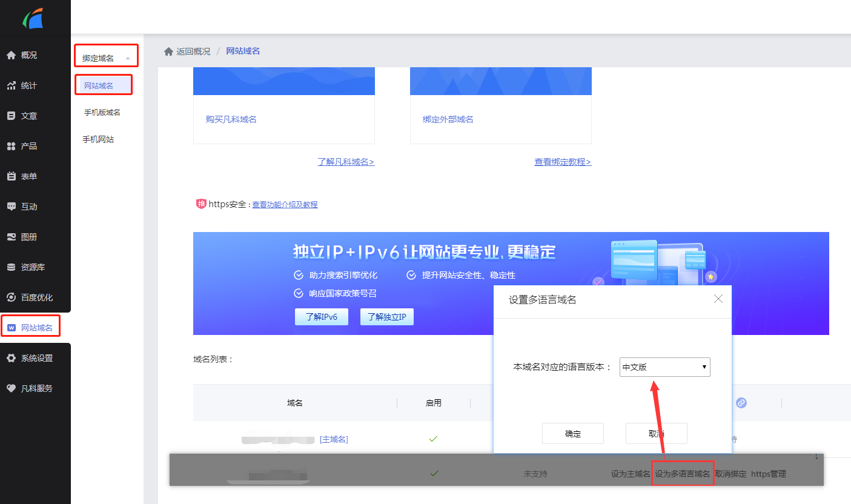Click the 确定 button in dialog

(573, 434)
